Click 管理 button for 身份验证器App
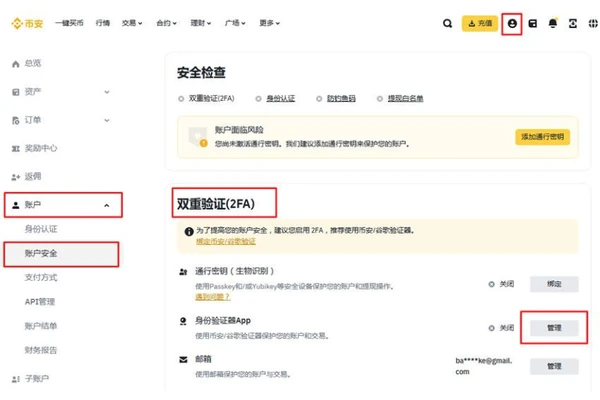Viewport: 600px width, 400px height. [x=554, y=328]
